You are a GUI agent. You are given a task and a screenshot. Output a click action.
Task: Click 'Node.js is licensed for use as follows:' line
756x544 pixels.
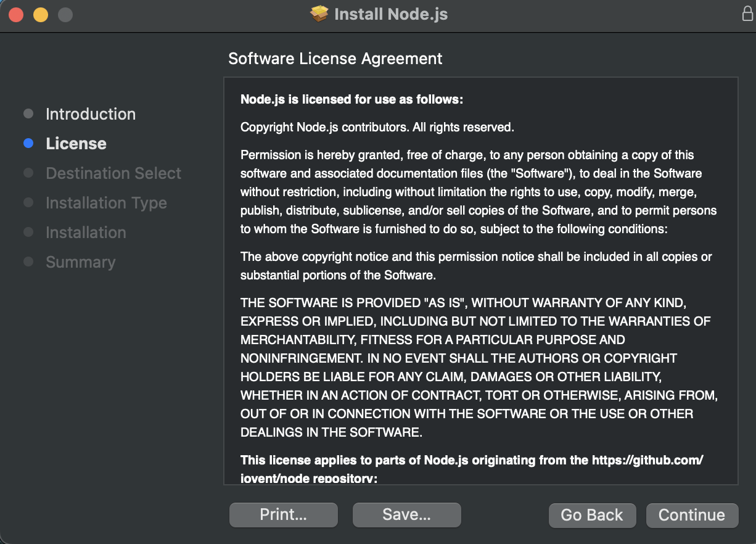pyautogui.click(x=351, y=99)
